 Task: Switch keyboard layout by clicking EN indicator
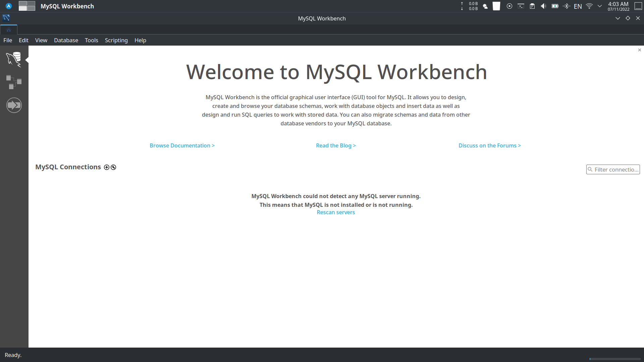(578, 6)
